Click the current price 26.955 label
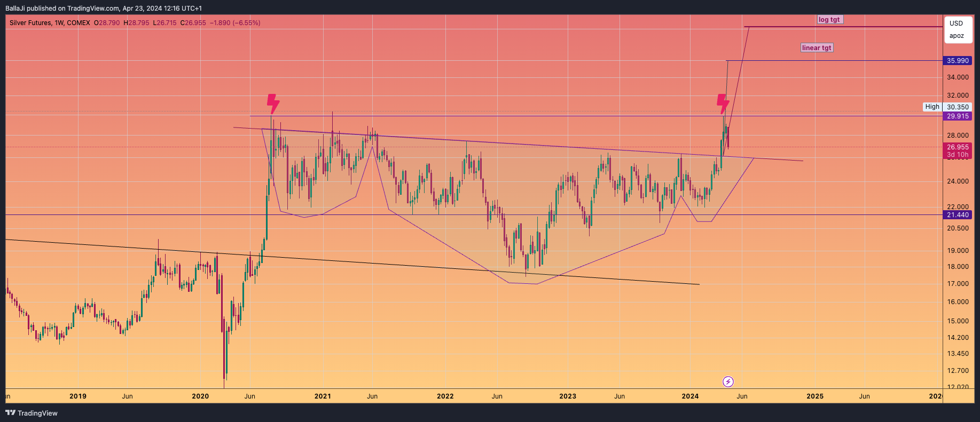This screenshot has width=980, height=422. (958, 147)
